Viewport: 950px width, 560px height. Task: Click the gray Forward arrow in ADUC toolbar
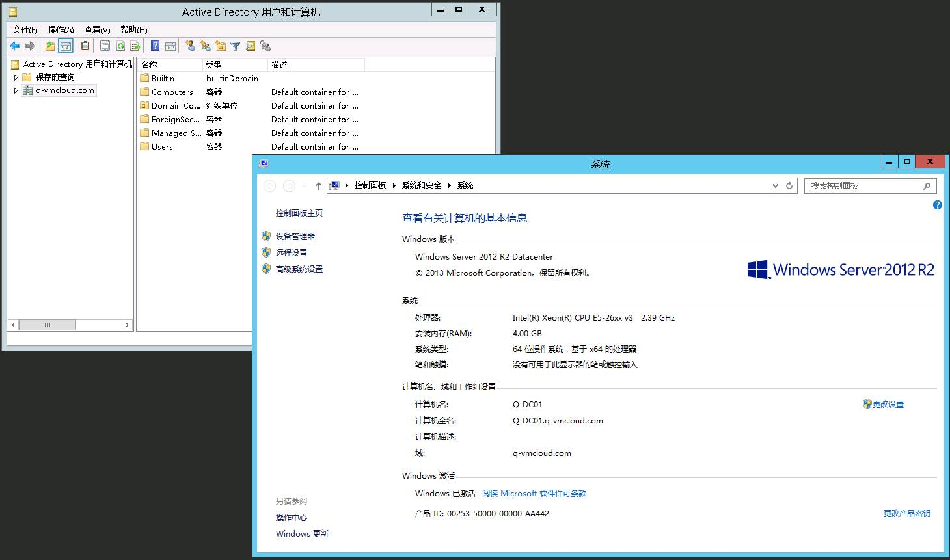pyautogui.click(x=30, y=46)
